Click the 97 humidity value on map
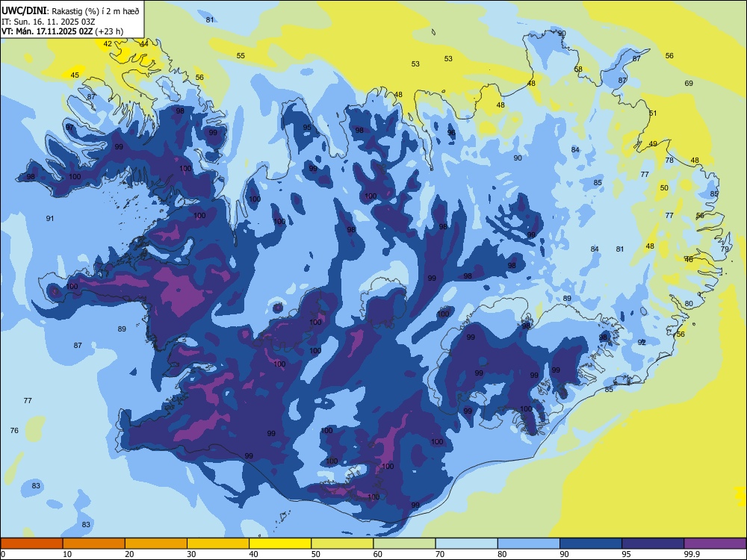The height and width of the screenshot is (560, 747). click(x=70, y=128)
